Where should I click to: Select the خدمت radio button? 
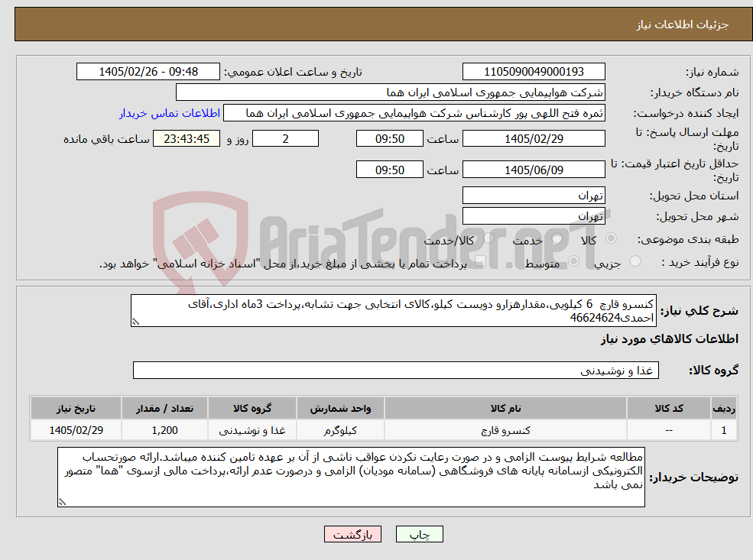pos(557,238)
